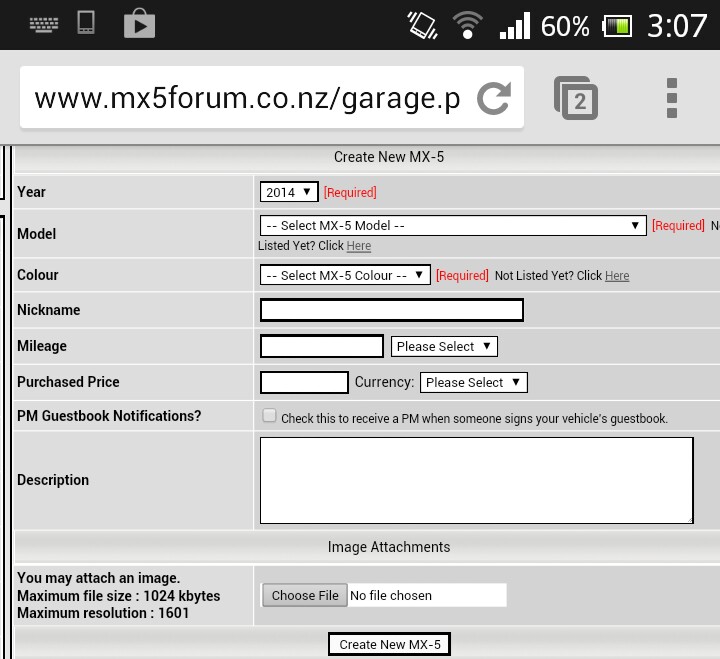
Task: Click the Here link for unlisted colour
Action: pyautogui.click(x=617, y=276)
